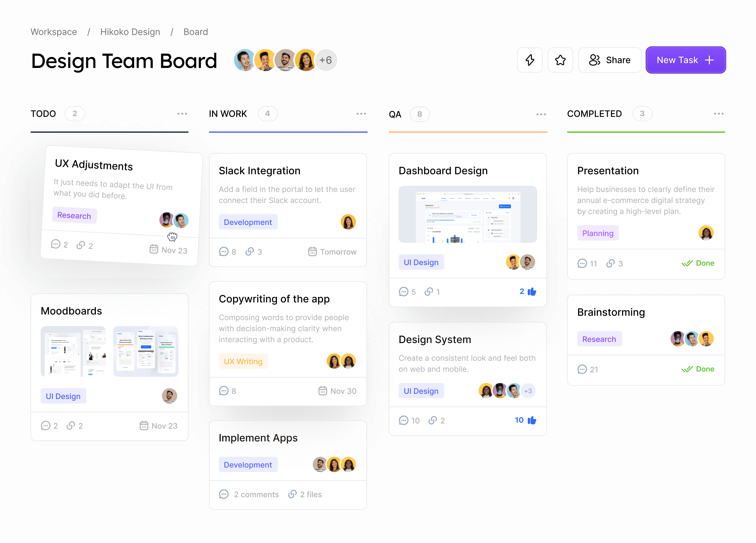Viewport: 756px width, 543px height.
Task: Click comment icon on Brainstorming card
Action: [x=582, y=369]
